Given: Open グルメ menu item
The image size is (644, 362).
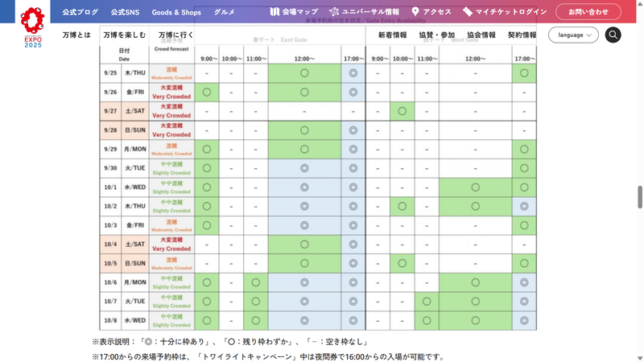Looking at the screenshot, I should (225, 12).
